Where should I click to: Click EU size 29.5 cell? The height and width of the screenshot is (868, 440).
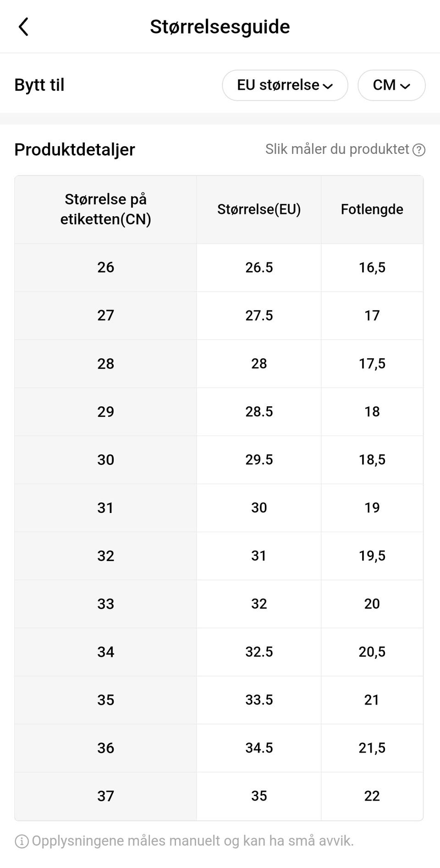pyautogui.click(x=259, y=459)
